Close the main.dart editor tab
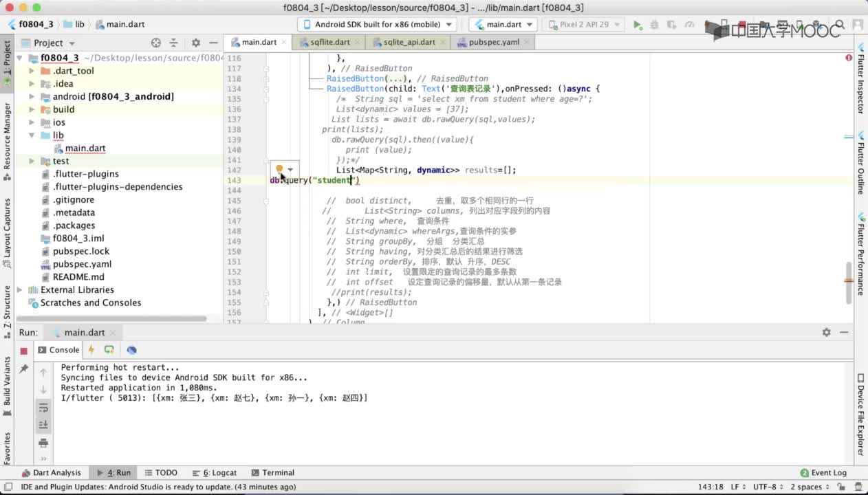This screenshot has width=868, height=495. point(285,43)
